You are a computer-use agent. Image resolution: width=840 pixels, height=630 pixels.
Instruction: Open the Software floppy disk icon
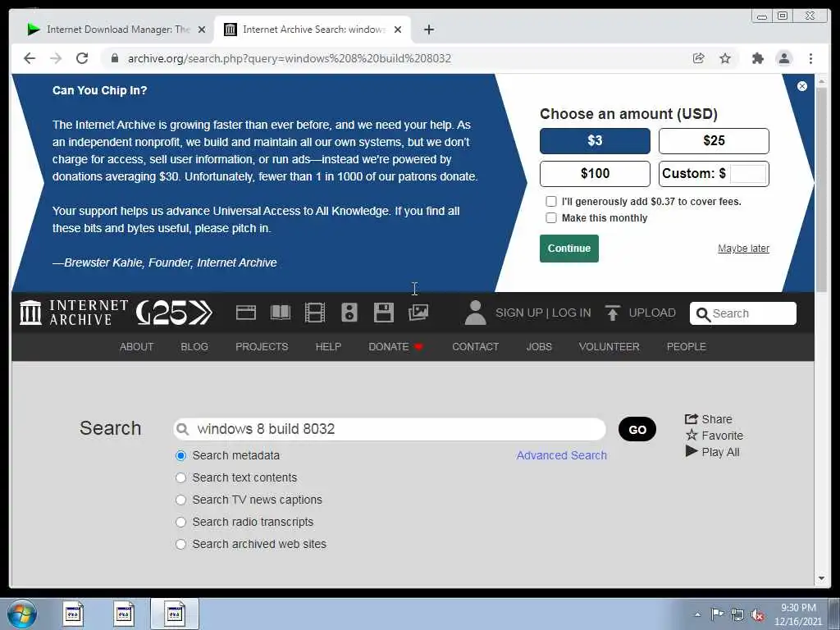pos(384,313)
